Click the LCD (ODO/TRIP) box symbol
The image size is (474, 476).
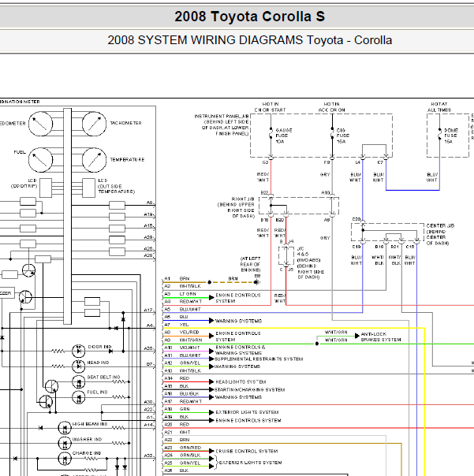click(46, 188)
